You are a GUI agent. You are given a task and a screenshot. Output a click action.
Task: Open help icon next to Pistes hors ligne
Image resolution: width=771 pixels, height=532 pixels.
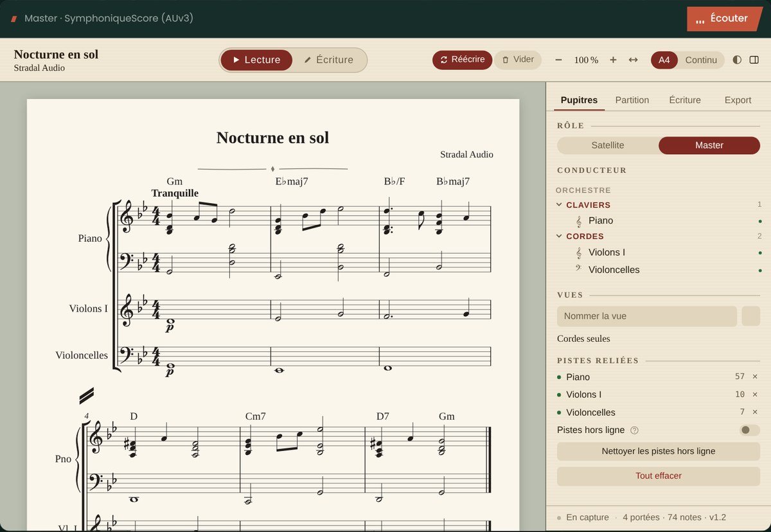tap(634, 430)
